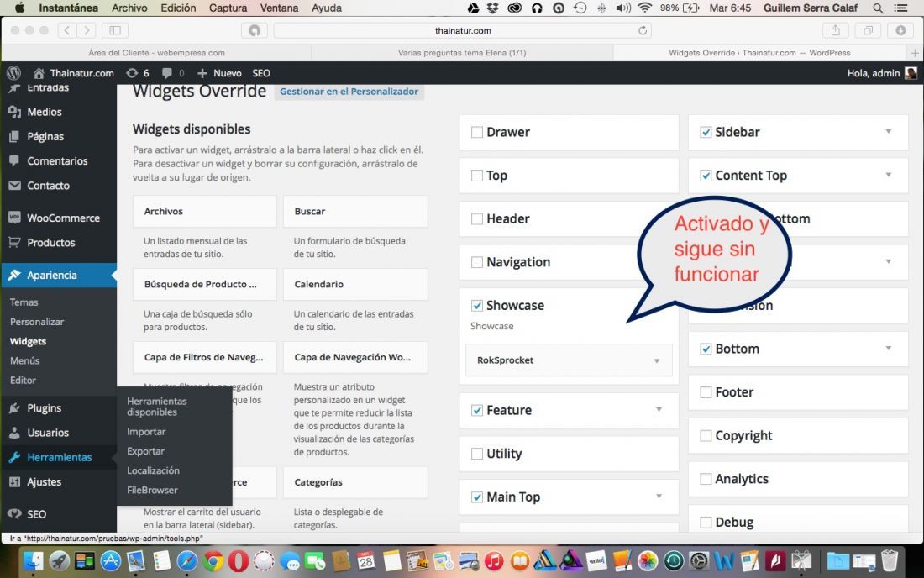
Task: Open Personalizar under Apariencia
Action: click(x=36, y=322)
